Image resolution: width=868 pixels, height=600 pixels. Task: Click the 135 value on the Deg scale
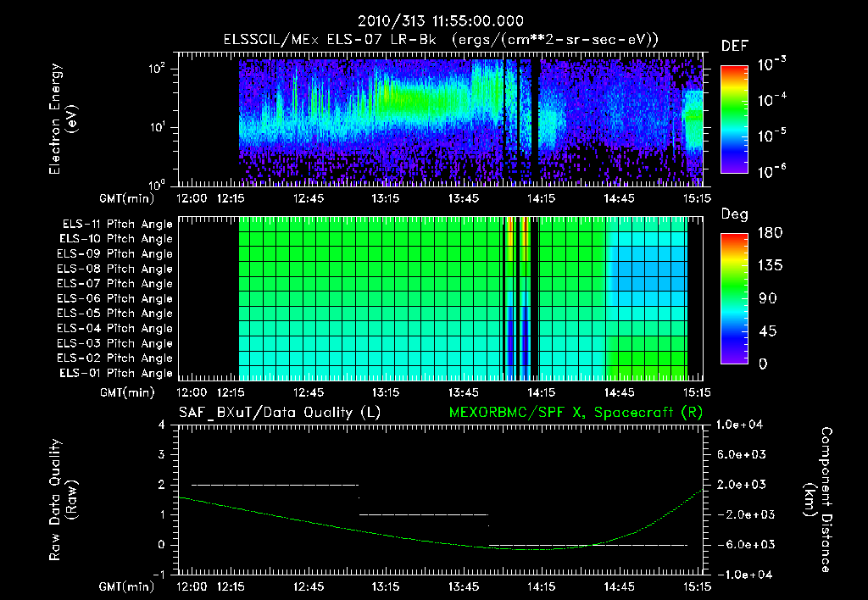pyautogui.click(x=770, y=266)
